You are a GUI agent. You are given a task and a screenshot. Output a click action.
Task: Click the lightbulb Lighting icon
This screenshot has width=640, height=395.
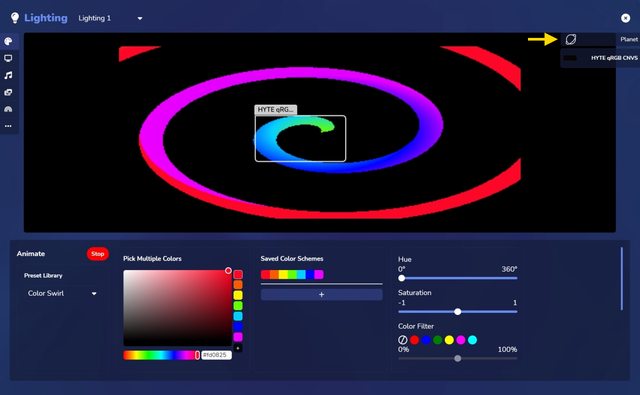(x=15, y=18)
